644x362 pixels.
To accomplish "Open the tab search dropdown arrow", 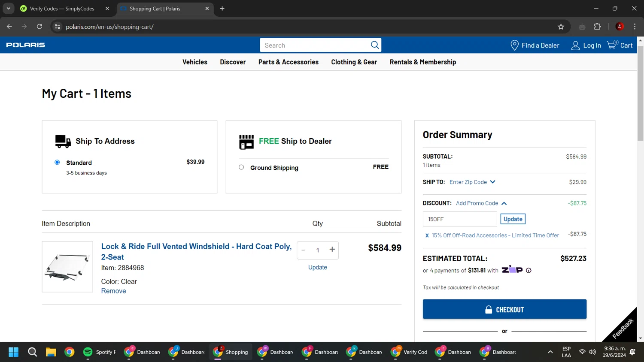I will tap(8, 9).
